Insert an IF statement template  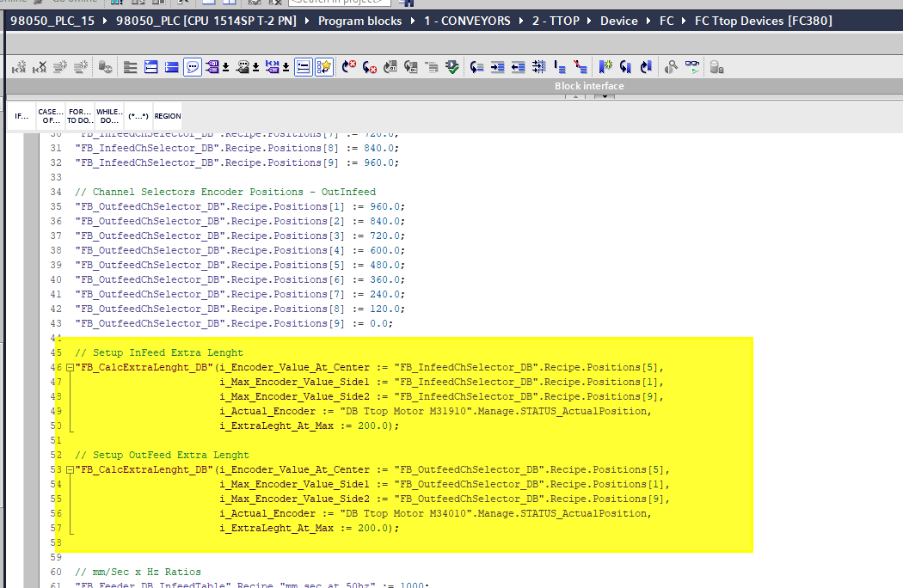tap(21, 116)
